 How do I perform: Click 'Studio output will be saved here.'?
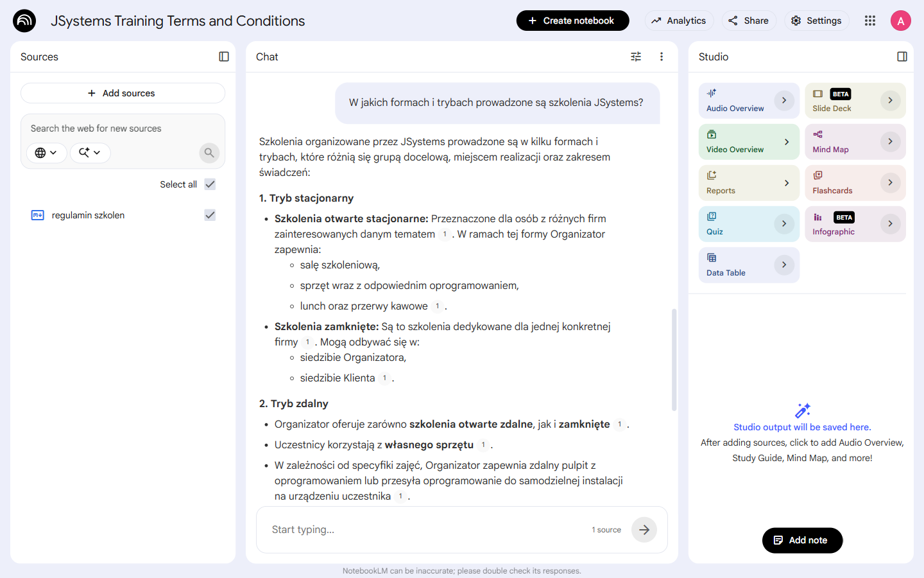coord(802,427)
